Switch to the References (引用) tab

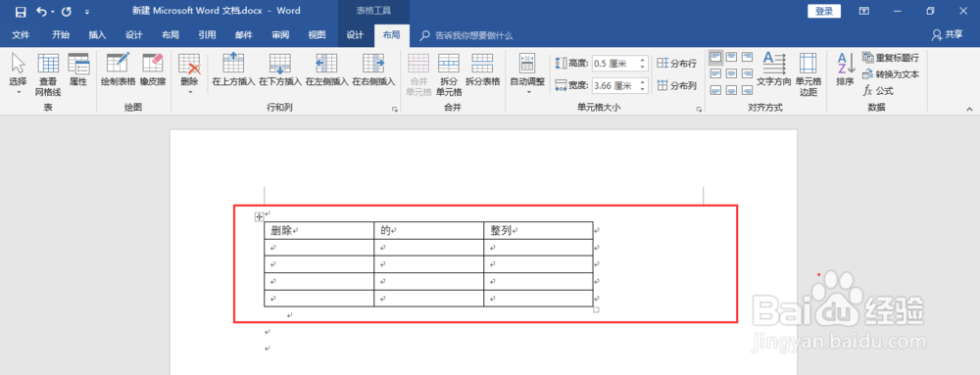(207, 35)
